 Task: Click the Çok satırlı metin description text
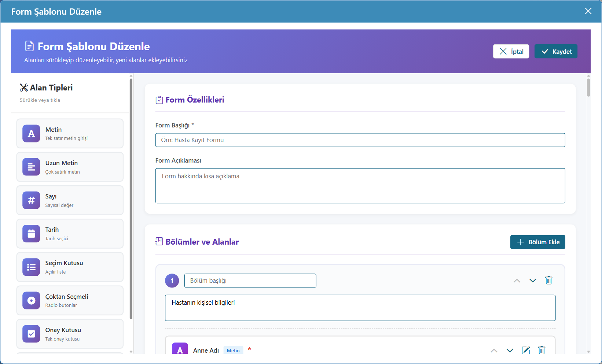(63, 172)
